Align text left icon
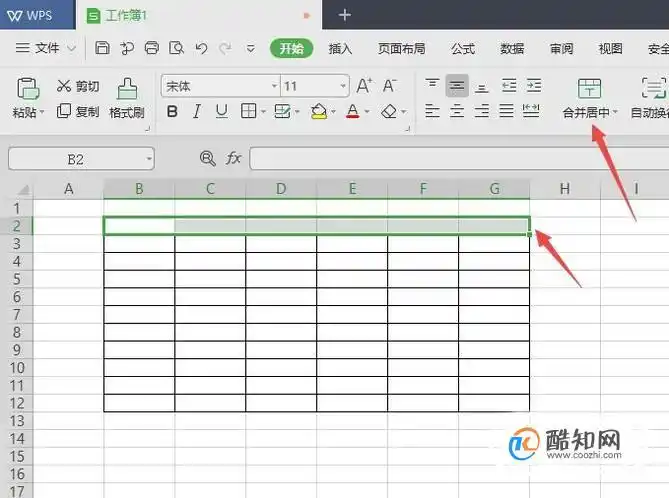This screenshot has width=669, height=498. tap(432, 111)
